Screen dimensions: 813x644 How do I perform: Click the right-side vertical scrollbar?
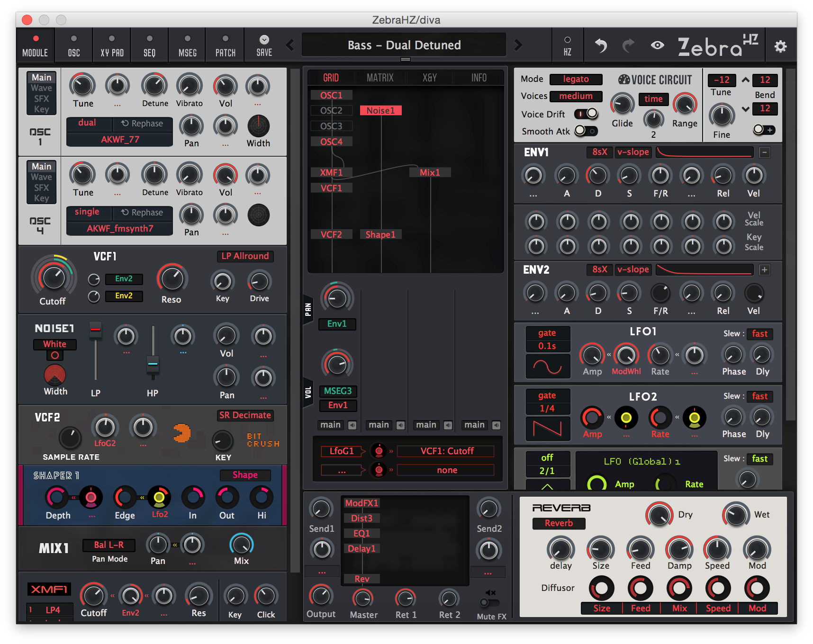pyautogui.click(x=791, y=245)
